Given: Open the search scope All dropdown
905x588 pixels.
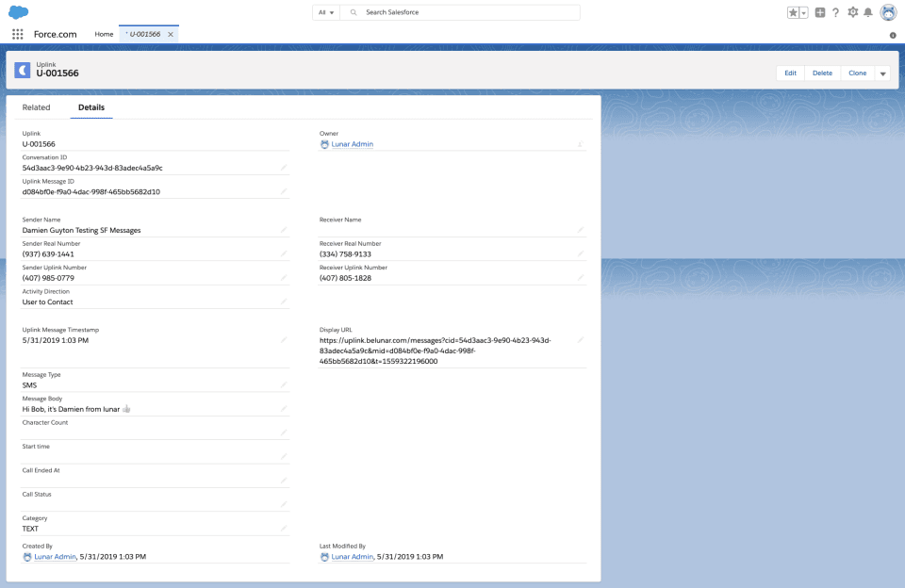Looking at the screenshot, I should point(325,12).
